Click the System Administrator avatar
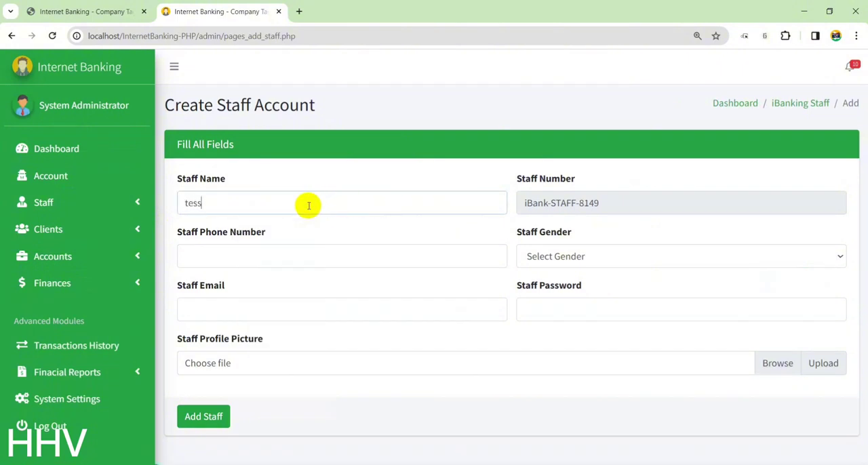Screen dimensions: 868x465 pyautogui.click(x=22, y=106)
